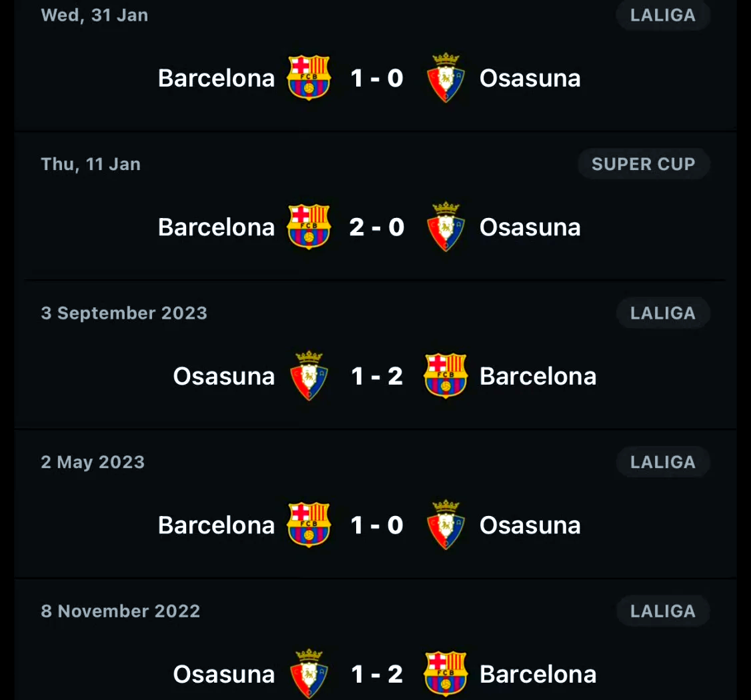Screen dimensions: 751x700
Task: Click Barcelona crest in 31 Jan match
Action: [308, 78]
